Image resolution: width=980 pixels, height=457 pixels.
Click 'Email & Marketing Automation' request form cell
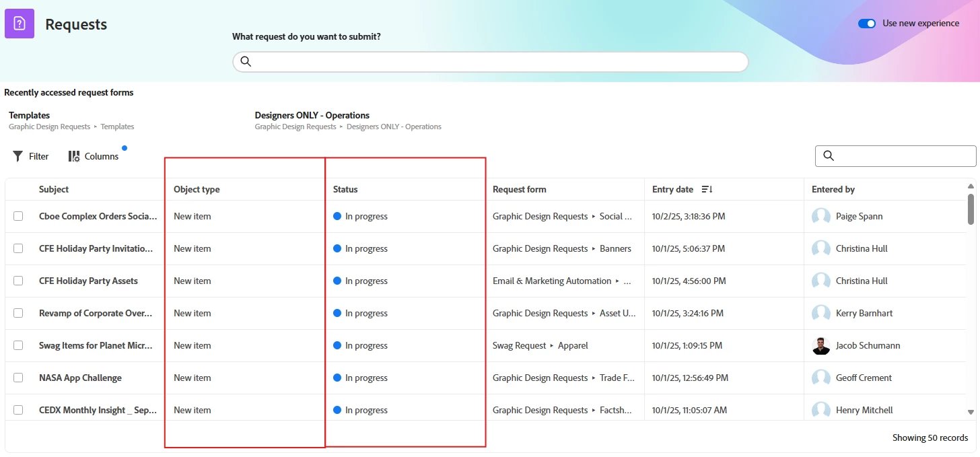pyautogui.click(x=562, y=281)
